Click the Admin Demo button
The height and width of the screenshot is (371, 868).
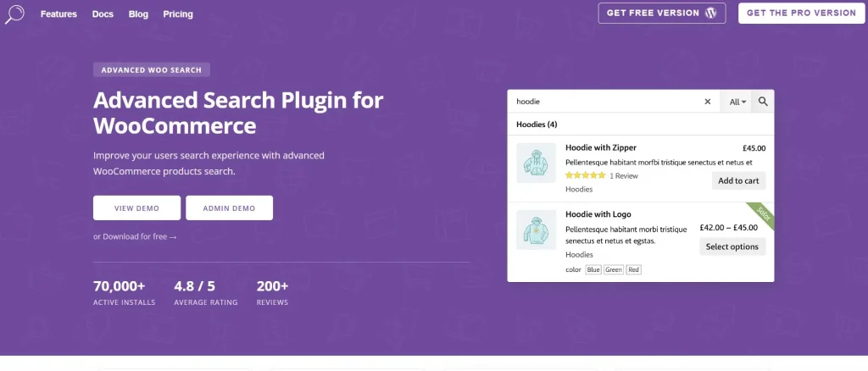coord(229,208)
